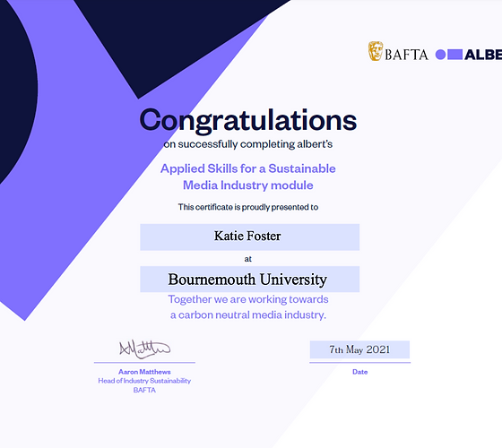502x448 pixels.
Task: Click the small 'at' label
Action: pos(248,259)
